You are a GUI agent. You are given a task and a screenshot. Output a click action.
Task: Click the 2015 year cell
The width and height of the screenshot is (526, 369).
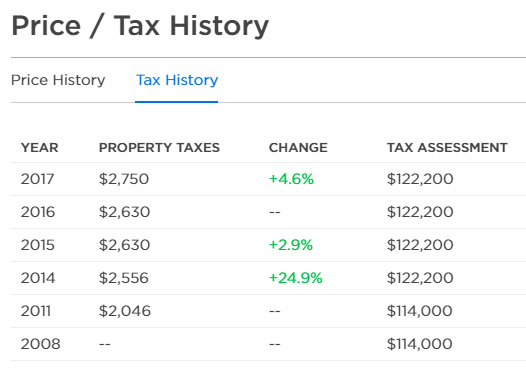pos(38,245)
